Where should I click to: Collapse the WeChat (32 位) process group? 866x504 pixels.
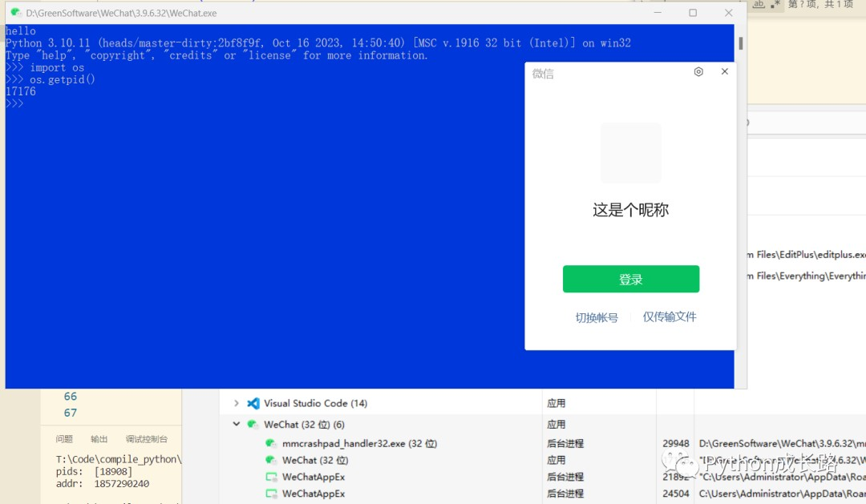click(236, 424)
